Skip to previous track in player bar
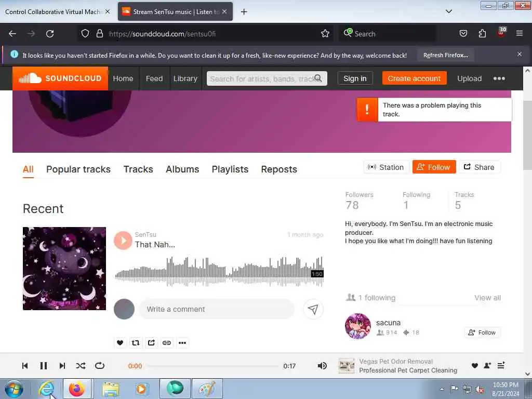Image resolution: width=532 pixels, height=399 pixels. 25,366
